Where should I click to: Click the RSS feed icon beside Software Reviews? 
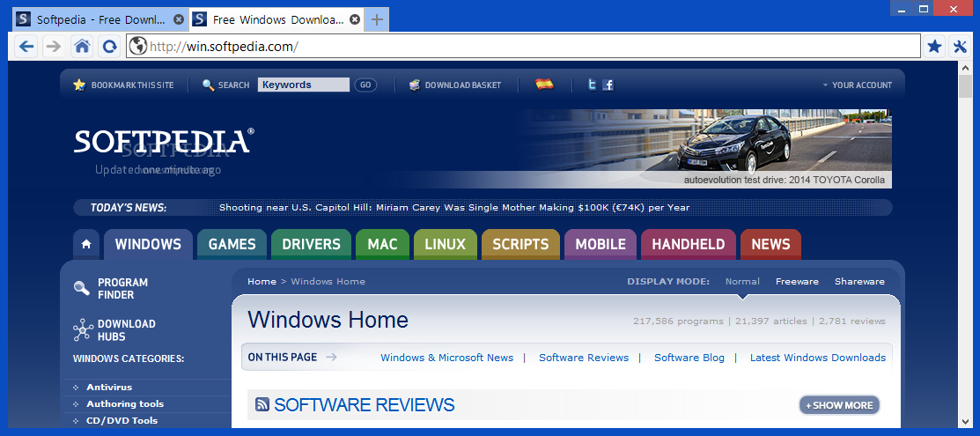point(262,404)
